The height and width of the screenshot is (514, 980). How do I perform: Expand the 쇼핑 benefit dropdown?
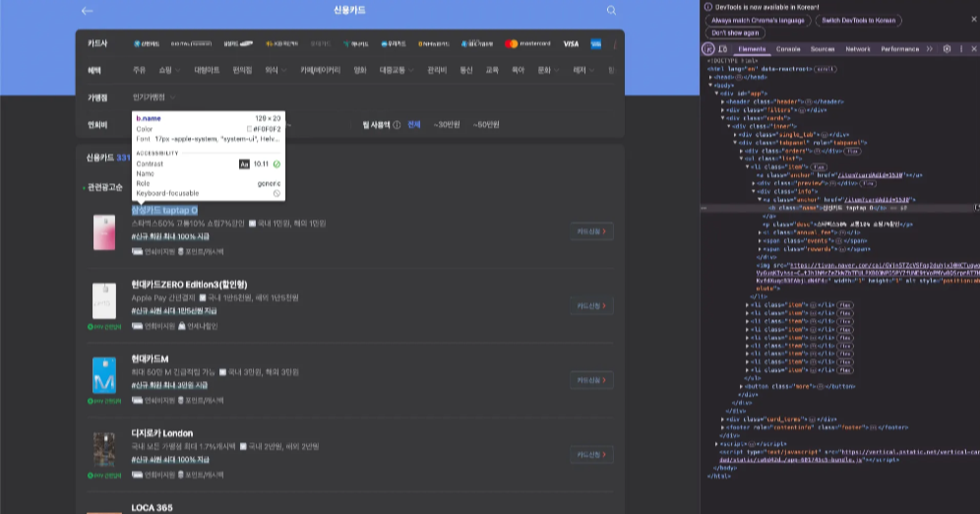click(x=169, y=71)
